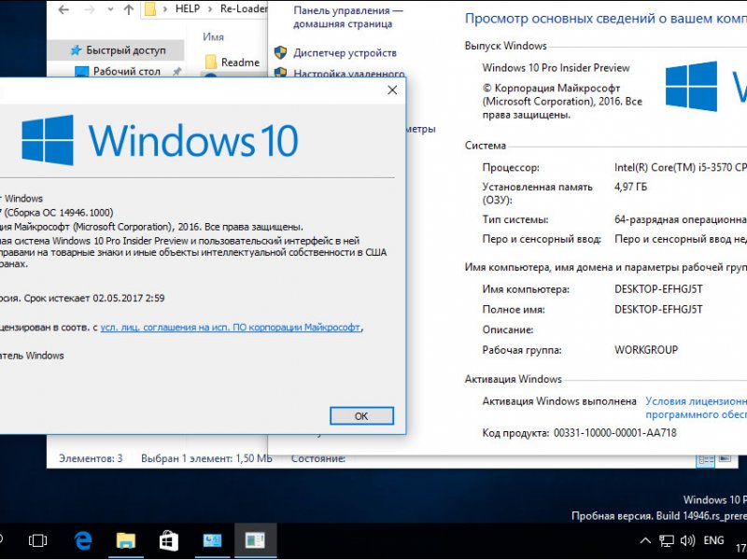Image resolution: width=747 pixels, height=560 pixels.
Task: Click the product ID 00331-10000-00001-AA718
Action: point(615,433)
